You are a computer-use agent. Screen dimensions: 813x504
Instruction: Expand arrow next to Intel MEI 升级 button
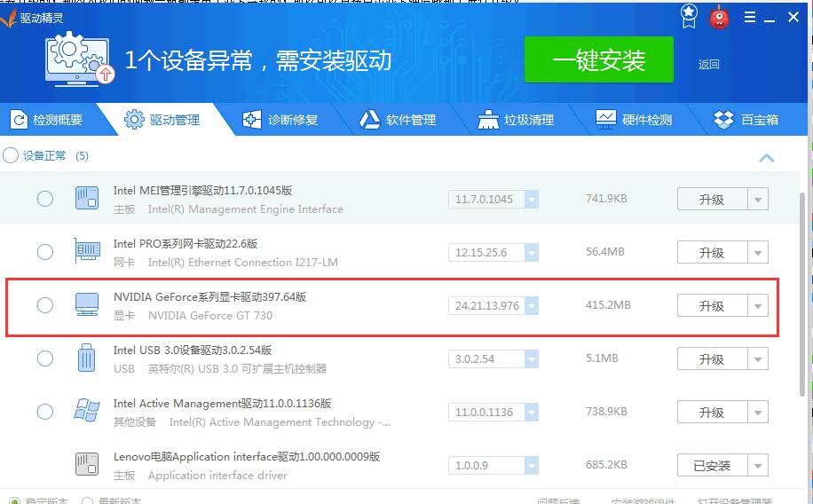[x=757, y=199]
